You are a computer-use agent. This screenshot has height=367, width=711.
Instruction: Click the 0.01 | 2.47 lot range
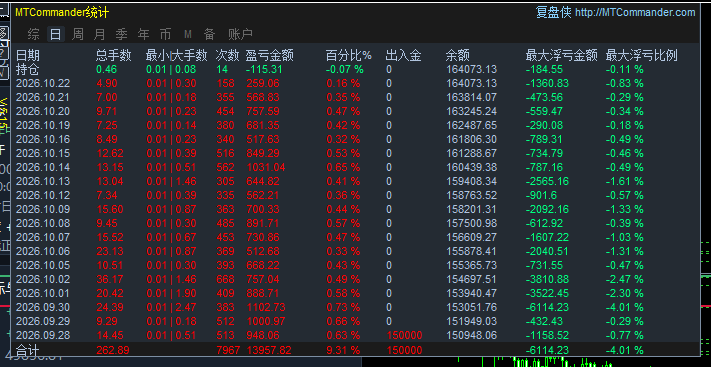171,308
